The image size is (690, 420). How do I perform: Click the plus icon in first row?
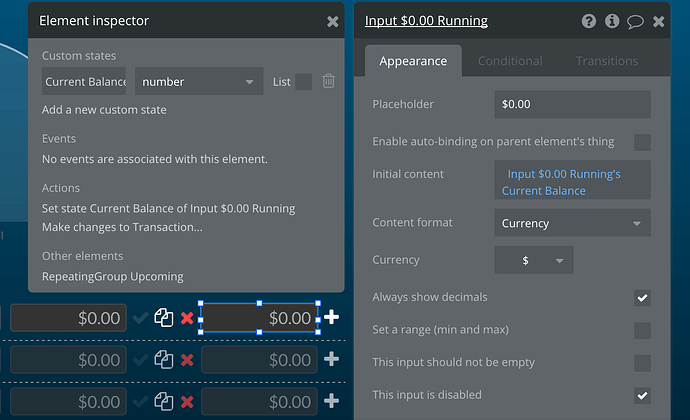click(x=332, y=318)
